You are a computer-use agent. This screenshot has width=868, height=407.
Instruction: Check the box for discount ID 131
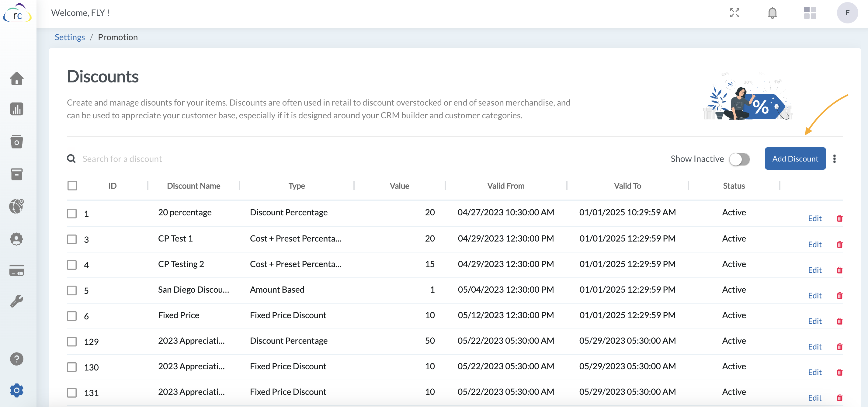click(72, 392)
